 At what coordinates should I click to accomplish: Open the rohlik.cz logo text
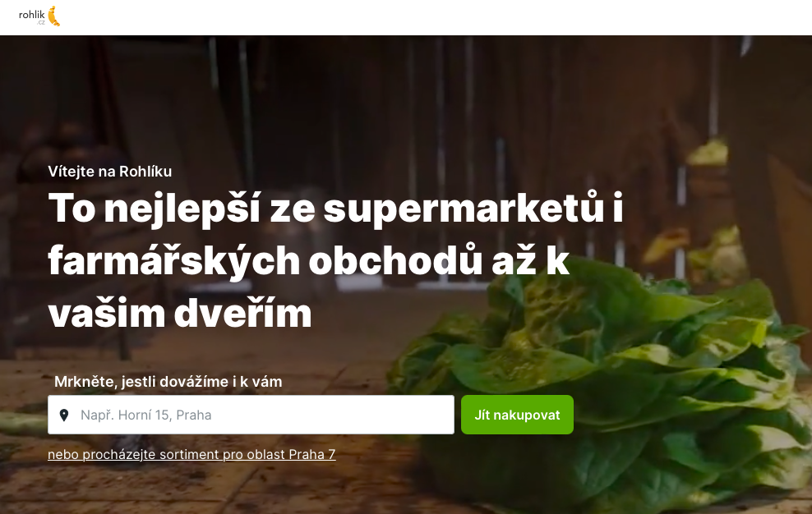tap(31, 15)
